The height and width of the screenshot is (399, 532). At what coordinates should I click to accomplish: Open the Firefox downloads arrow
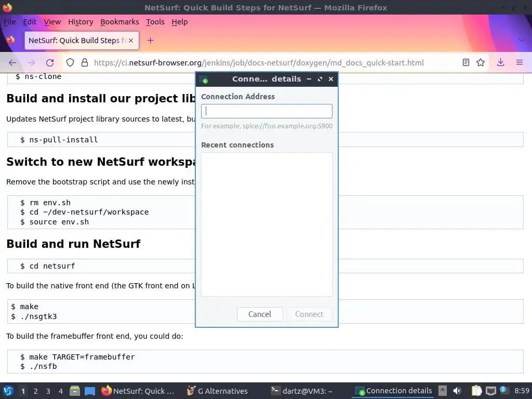pos(500,62)
